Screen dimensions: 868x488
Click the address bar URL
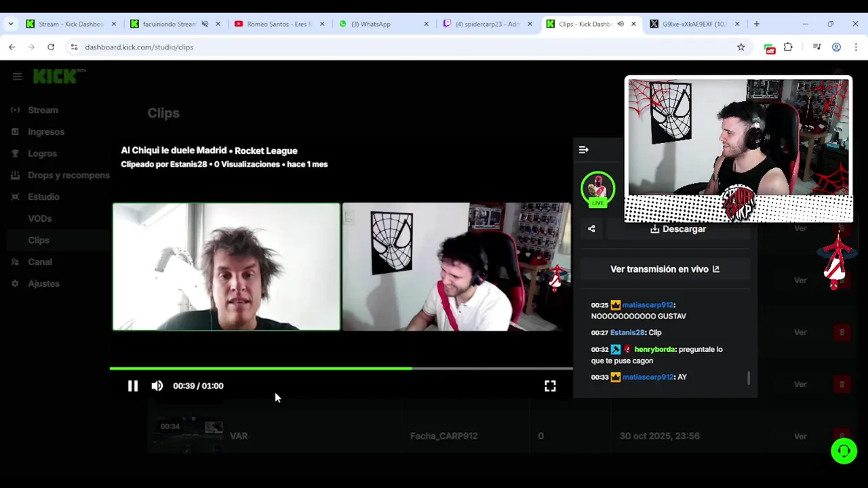tap(139, 47)
